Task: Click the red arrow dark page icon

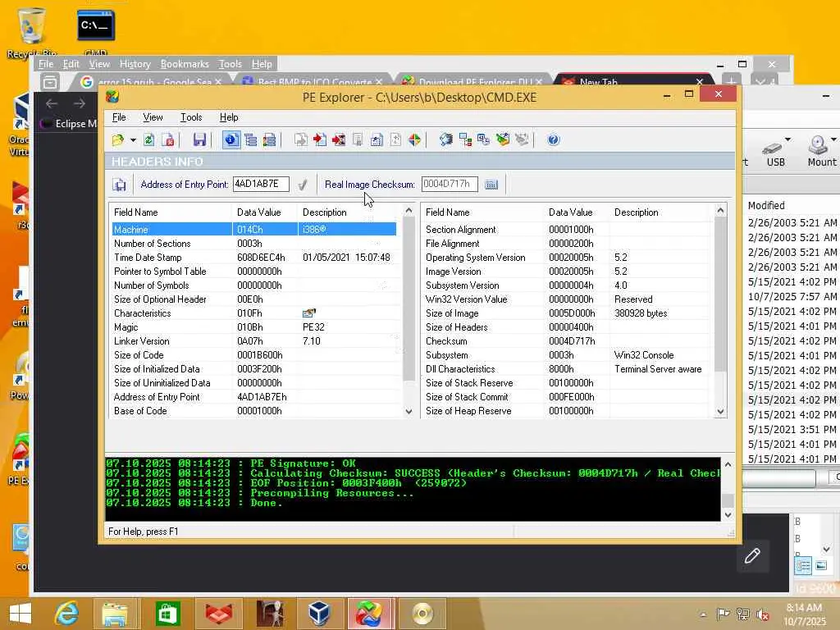Action: (x=339, y=140)
